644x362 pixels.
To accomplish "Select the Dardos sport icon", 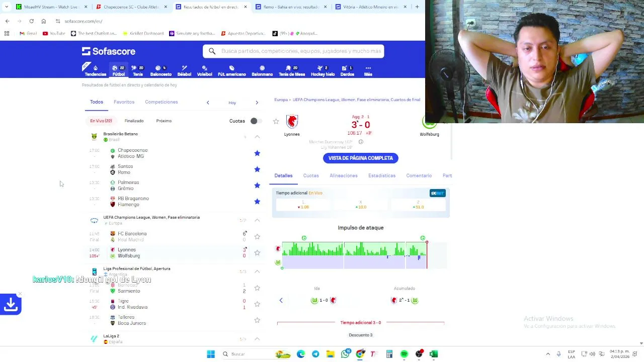I will pyautogui.click(x=347, y=71).
